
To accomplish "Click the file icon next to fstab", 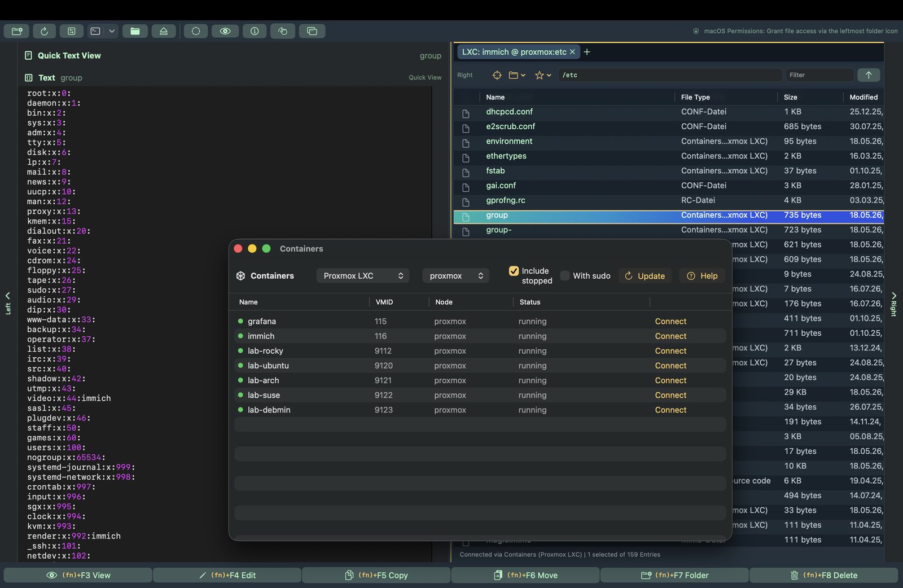I will pyautogui.click(x=466, y=172).
